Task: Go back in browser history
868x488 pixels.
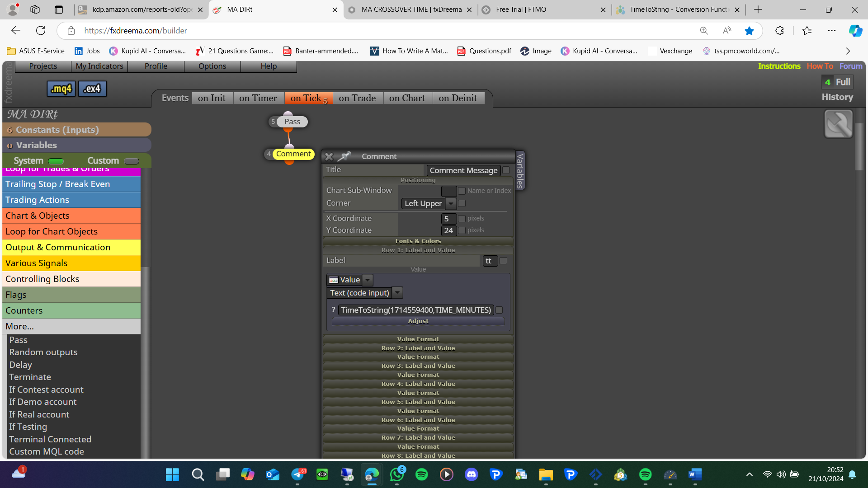Action: coord(16,31)
